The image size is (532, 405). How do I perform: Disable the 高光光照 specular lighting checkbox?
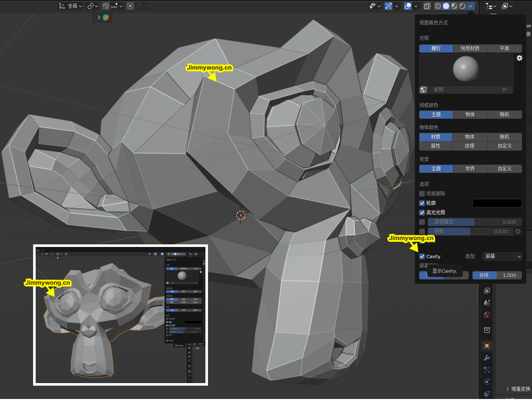pyautogui.click(x=422, y=213)
